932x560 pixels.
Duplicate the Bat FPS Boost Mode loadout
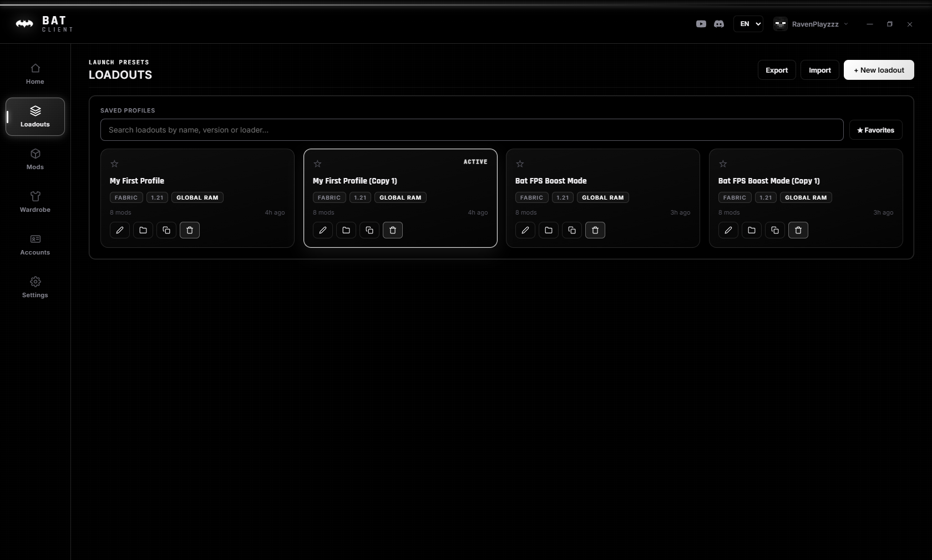572,230
